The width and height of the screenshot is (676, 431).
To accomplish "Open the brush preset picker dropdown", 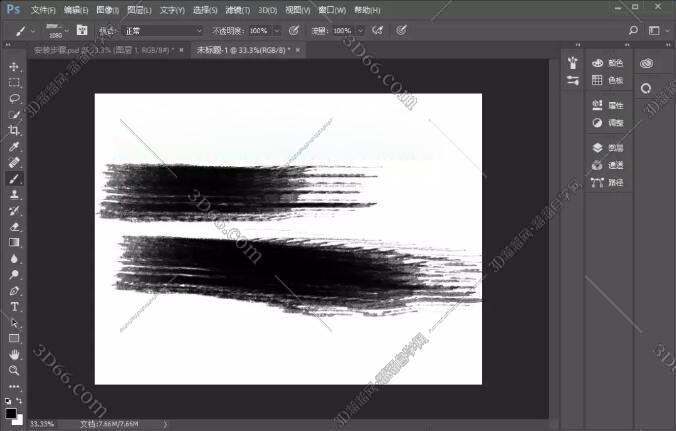I will tap(66, 31).
